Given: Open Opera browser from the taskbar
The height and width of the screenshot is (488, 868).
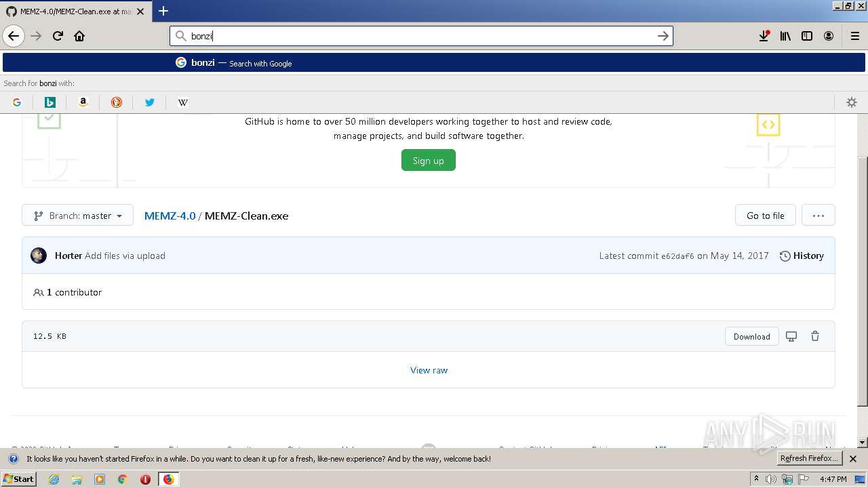Looking at the screenshot, I should (145, 479).
